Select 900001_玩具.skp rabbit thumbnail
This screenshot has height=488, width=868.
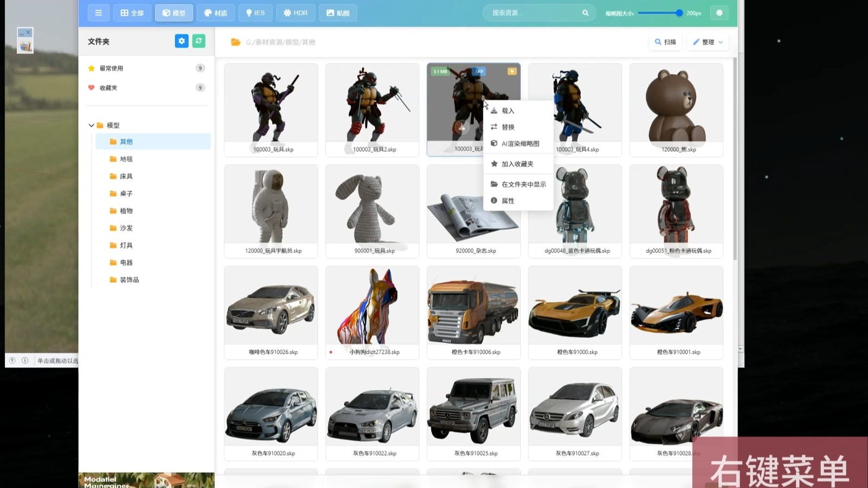tap(372, 211)
